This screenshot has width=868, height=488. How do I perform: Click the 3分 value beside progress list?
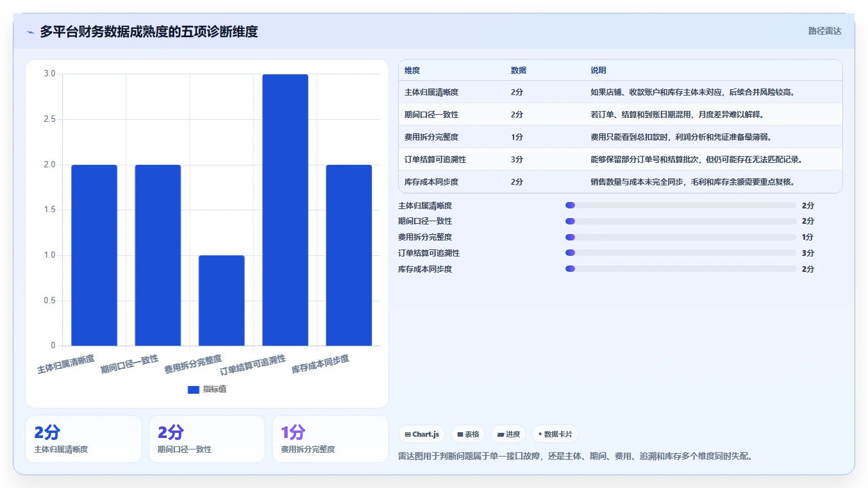point(808,253)
